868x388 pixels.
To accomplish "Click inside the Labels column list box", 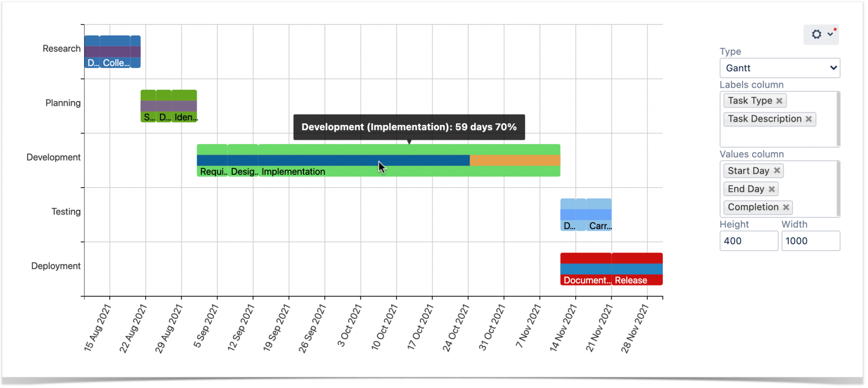I will (x=780, y=136).
